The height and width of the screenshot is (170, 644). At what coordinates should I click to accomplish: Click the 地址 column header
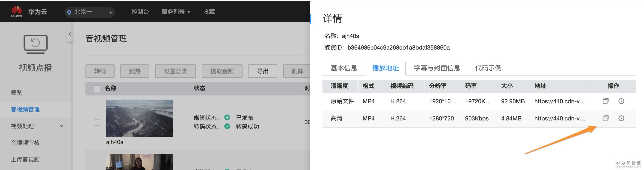[540, 86]
